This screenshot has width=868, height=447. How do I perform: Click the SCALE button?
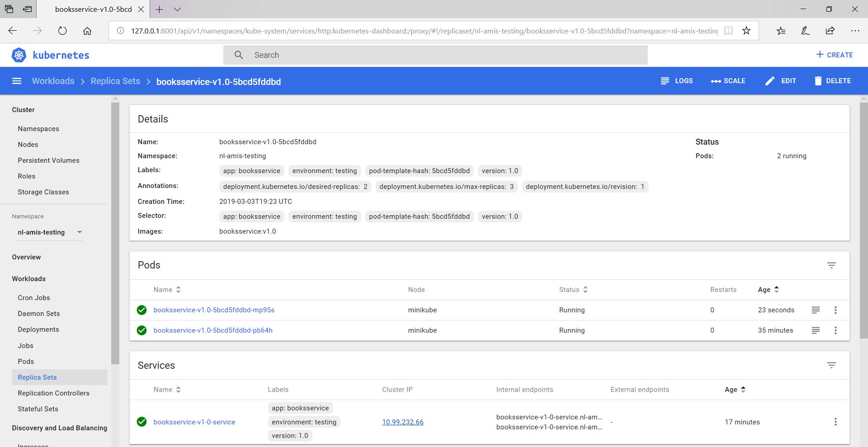click(x=728, y=81)
